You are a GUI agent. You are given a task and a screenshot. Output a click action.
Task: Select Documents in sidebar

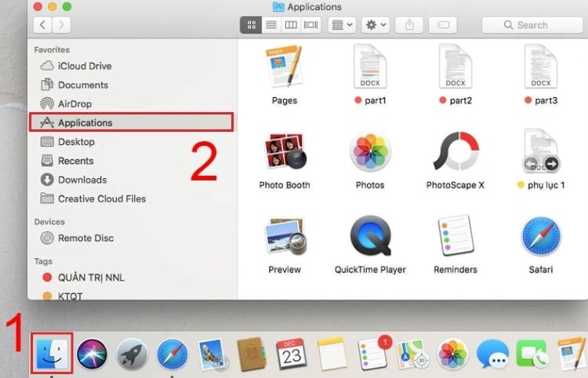click(x=131, y=85)
